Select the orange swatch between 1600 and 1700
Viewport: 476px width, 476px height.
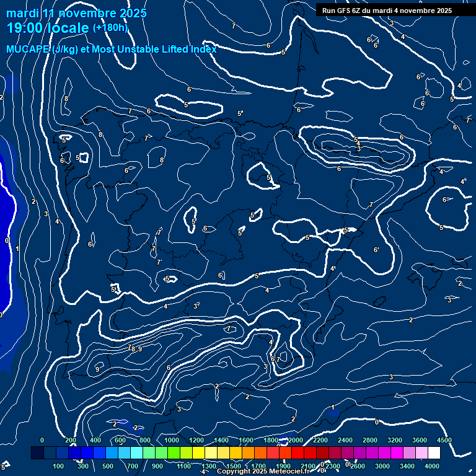[248, 452]
